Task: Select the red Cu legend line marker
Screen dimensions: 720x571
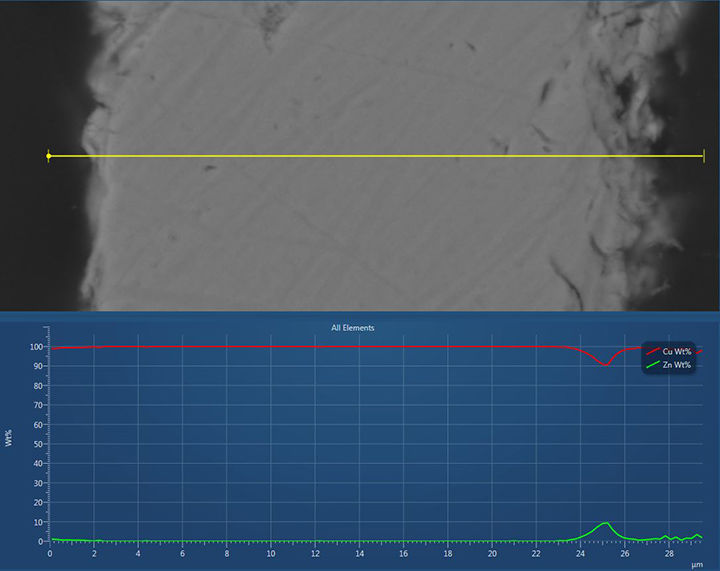Action: 654,351
